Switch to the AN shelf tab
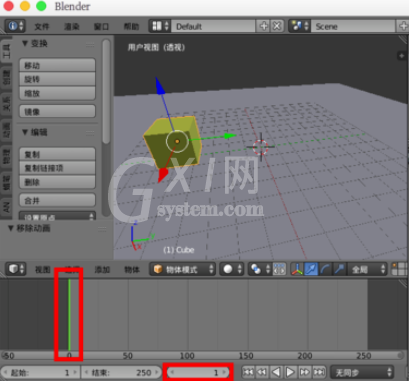 [6, 207]
